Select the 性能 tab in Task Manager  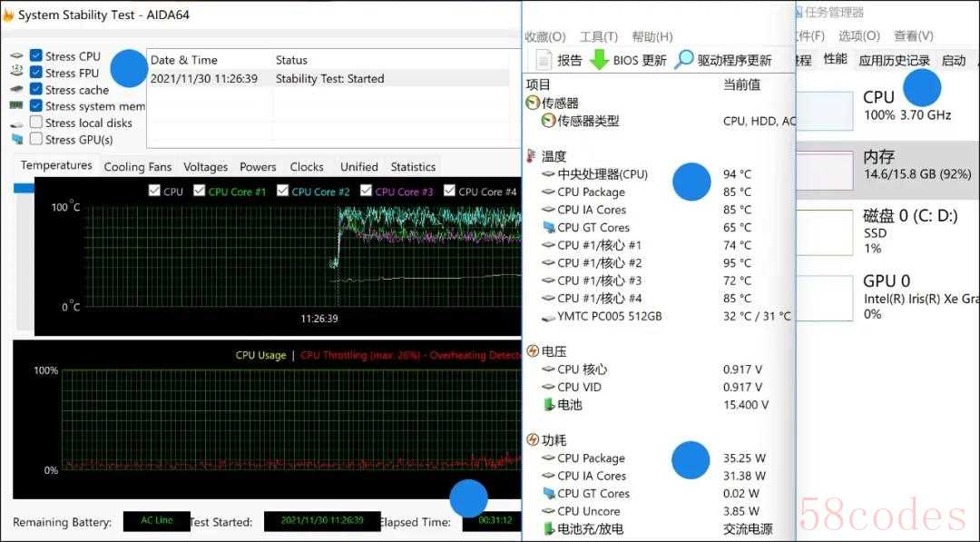pyautogui.click(x=835, y=59)
